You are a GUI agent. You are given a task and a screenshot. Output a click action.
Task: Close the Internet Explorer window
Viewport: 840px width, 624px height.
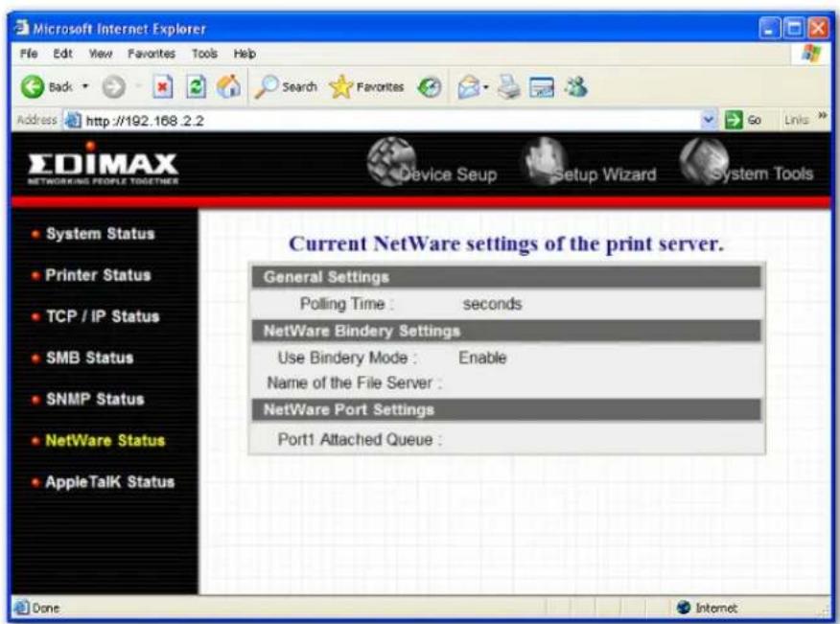pyautogui.click(x=818, y=28)
